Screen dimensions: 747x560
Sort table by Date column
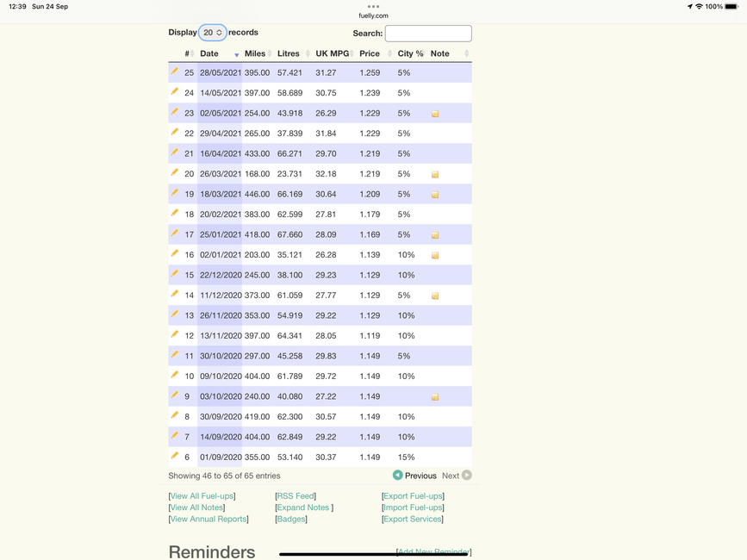click(220, 53)
